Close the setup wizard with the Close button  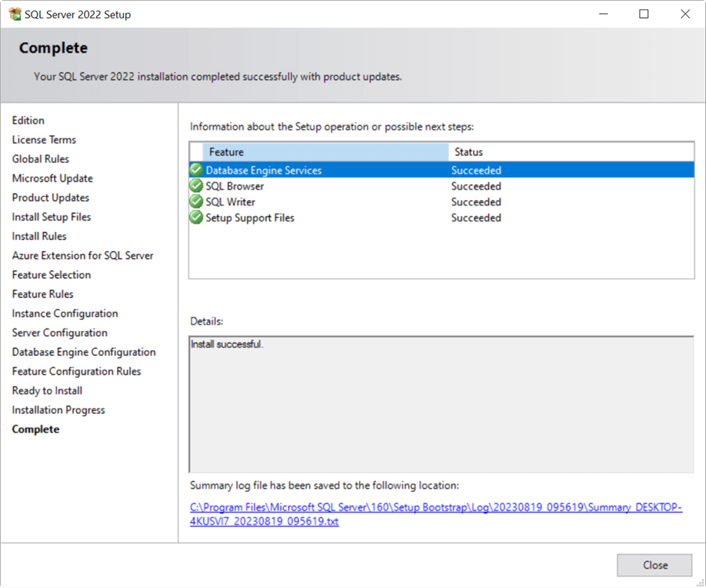click(654, 564)
